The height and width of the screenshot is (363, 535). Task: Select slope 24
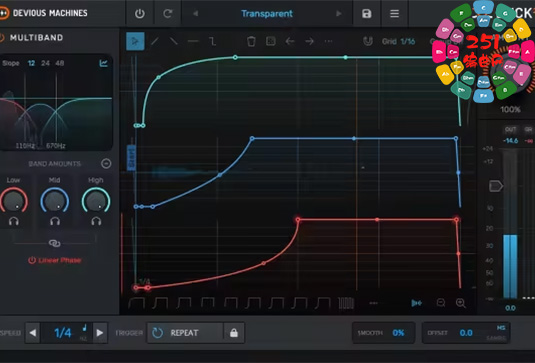[45, 63]
